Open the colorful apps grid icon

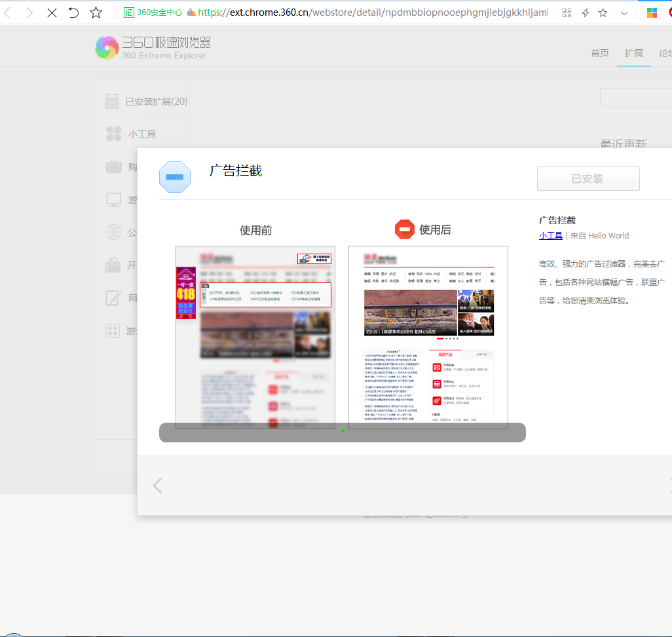(652, 12)
